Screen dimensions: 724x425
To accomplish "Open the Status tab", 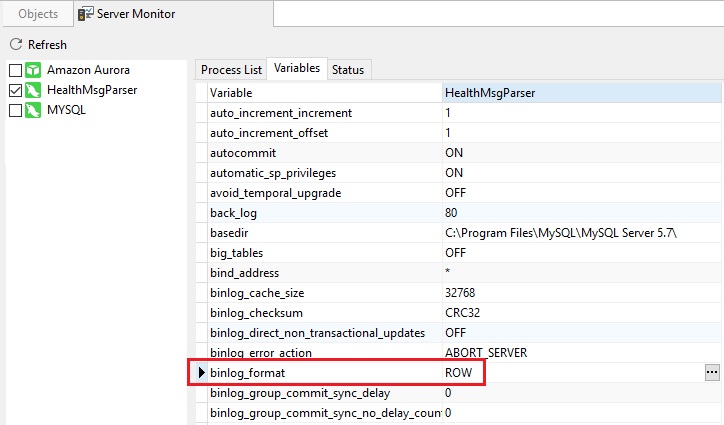I will [348, 70].
